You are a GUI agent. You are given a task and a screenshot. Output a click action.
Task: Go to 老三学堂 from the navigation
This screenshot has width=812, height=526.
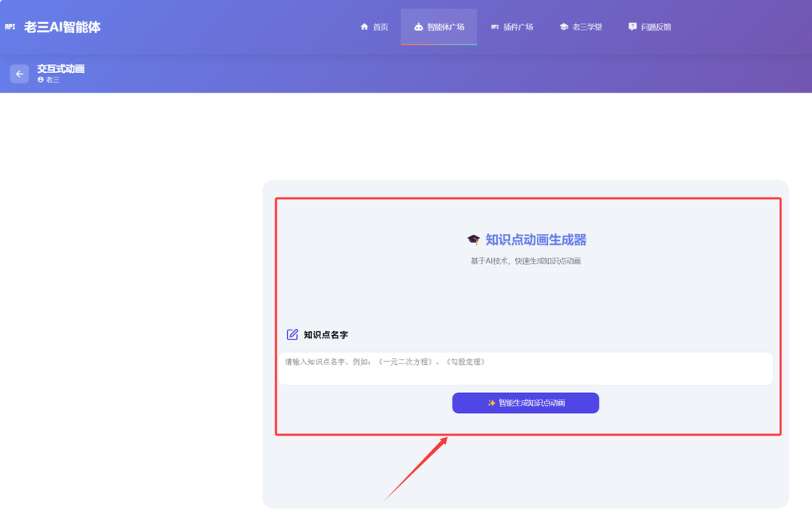click(581, 27)
